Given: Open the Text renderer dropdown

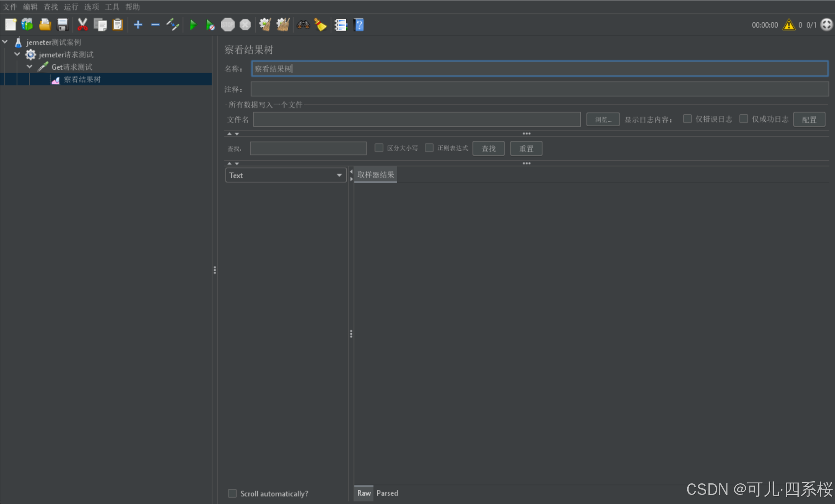Looking at the screenshot, I should [x=285, y=175].
